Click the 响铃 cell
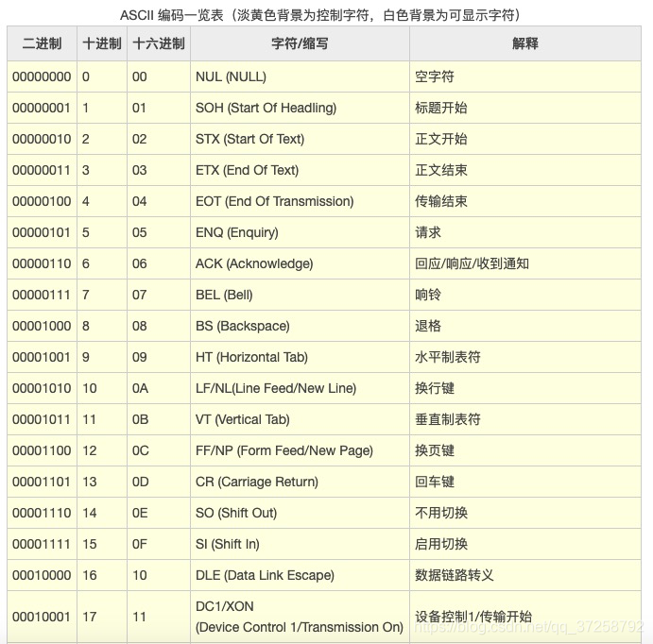This screenshot has height=644, width=653. [525, 295]
